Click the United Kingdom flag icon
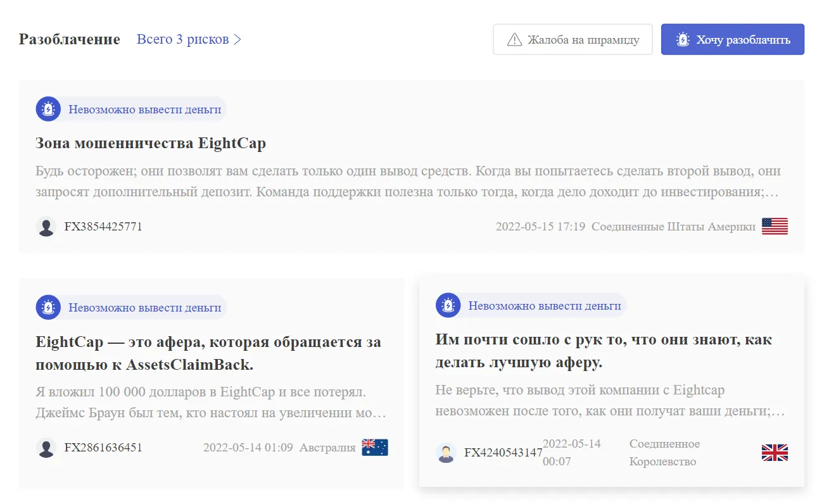This screenshot has height=504, width=829. click(x=775, y=453)
